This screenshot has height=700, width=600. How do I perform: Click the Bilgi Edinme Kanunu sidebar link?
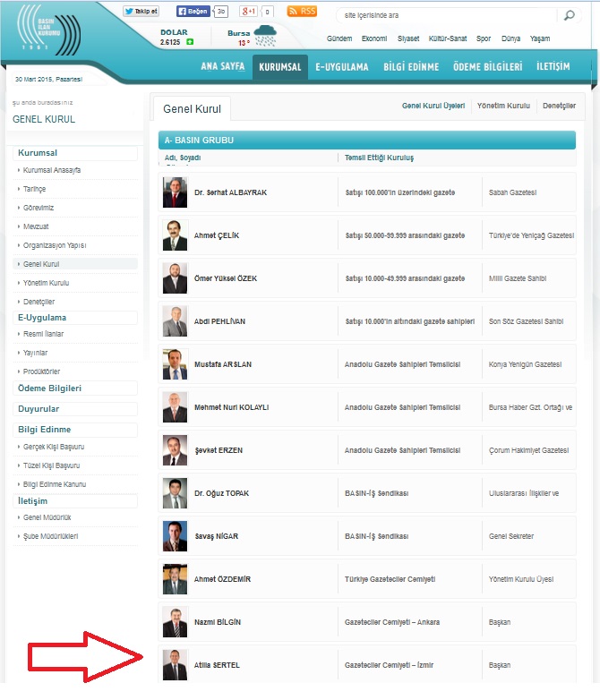55,483
